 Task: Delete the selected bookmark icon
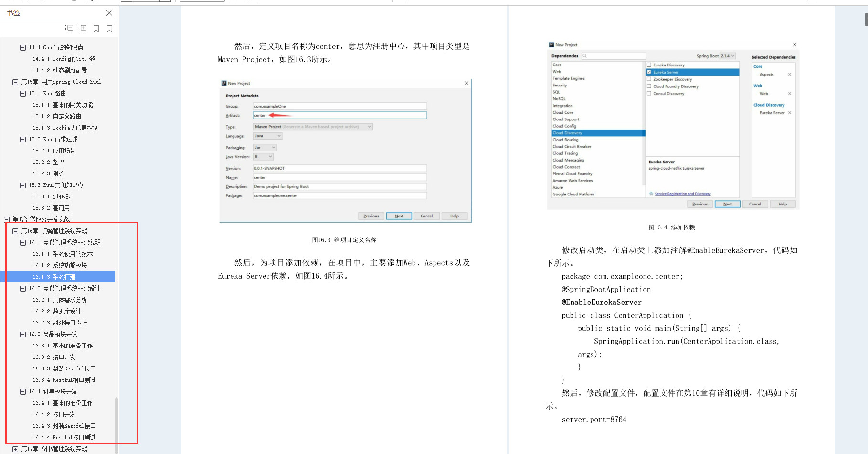coord(109,29)
